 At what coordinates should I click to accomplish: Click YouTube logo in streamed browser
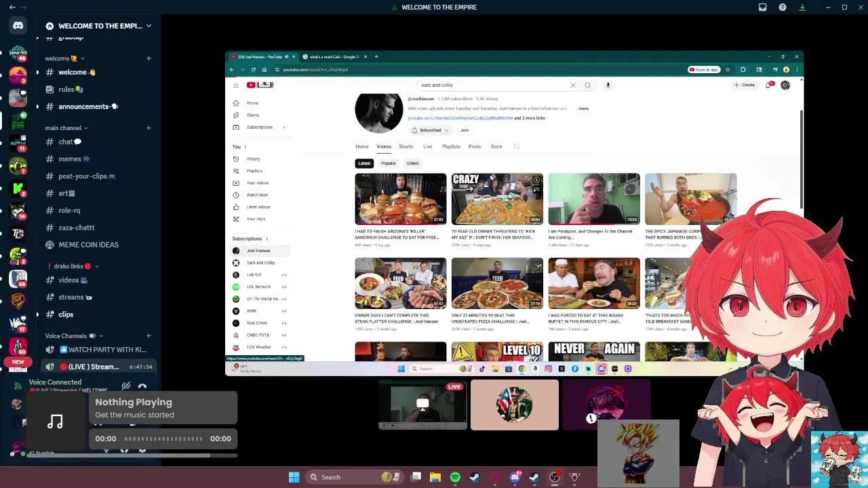(x=259, y=85)
